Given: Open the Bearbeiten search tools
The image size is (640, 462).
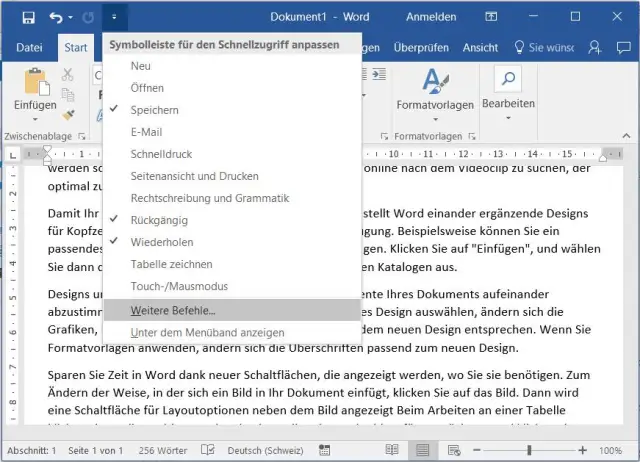Looking at the screenshot, I should pos(507,90).
